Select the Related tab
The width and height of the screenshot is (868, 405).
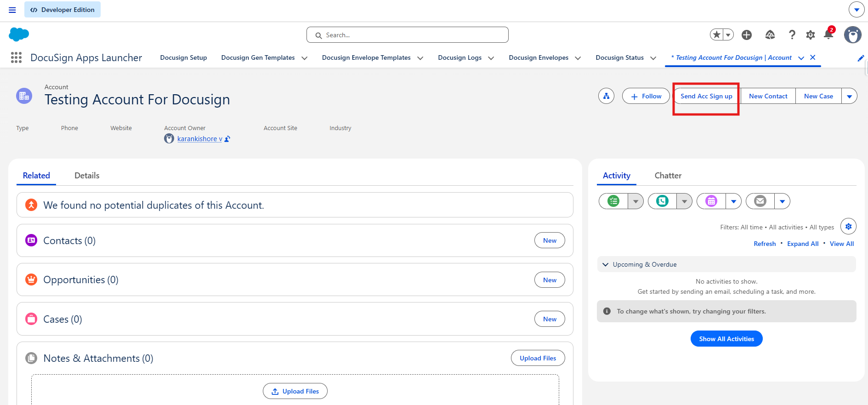point(36,176)
